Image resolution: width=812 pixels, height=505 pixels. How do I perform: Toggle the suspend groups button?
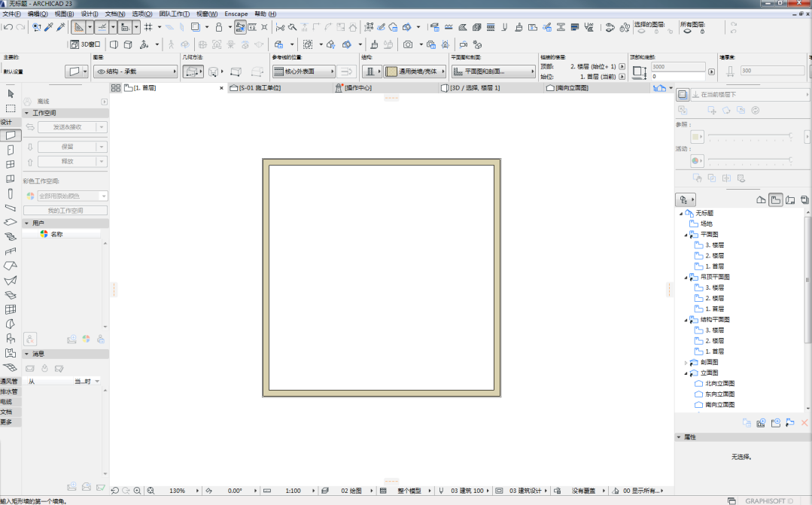[x=240, y=27]
